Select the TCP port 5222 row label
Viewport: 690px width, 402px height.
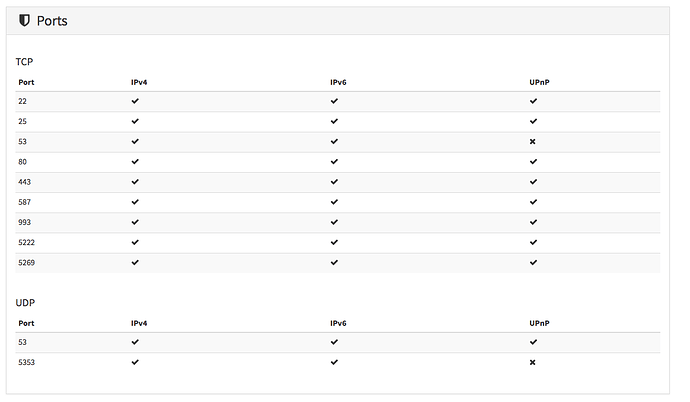point(26,242)
